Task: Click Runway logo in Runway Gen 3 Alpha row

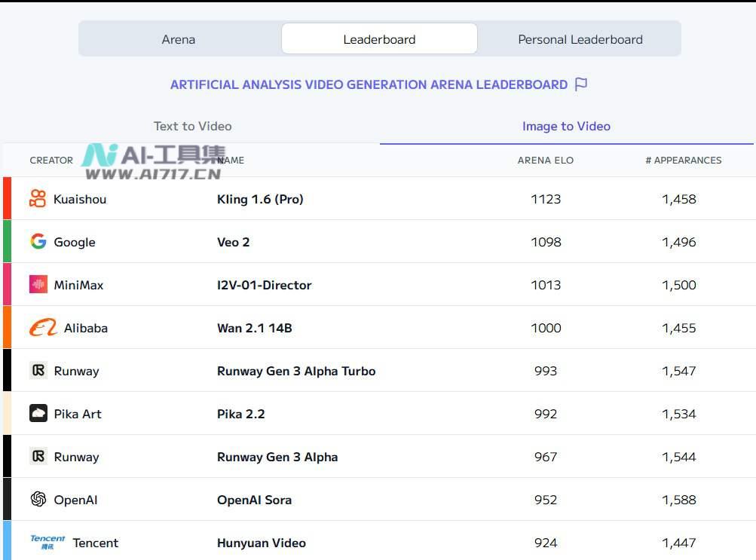Action: (38, 457)
